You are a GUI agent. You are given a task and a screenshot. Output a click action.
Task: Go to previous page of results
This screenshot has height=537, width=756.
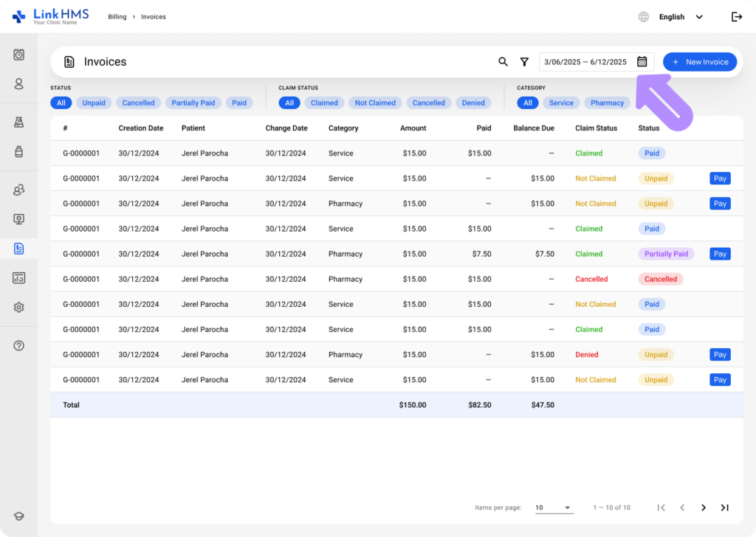click(682, 507)
